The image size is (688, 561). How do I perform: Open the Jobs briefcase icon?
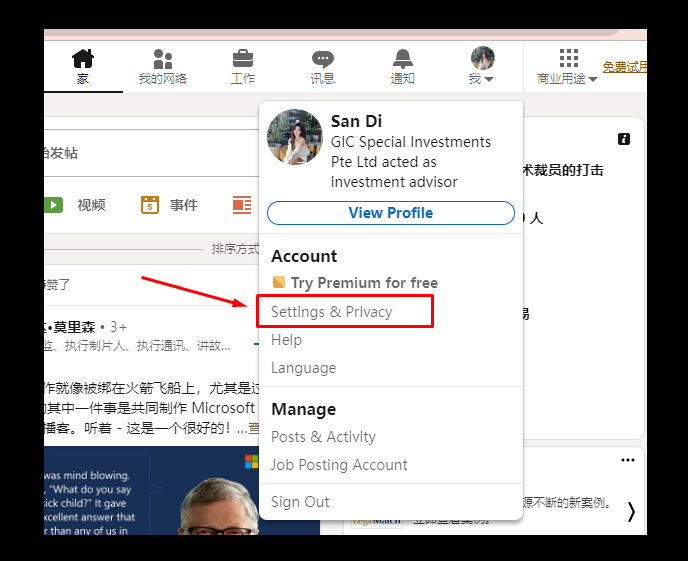(242, 58)
